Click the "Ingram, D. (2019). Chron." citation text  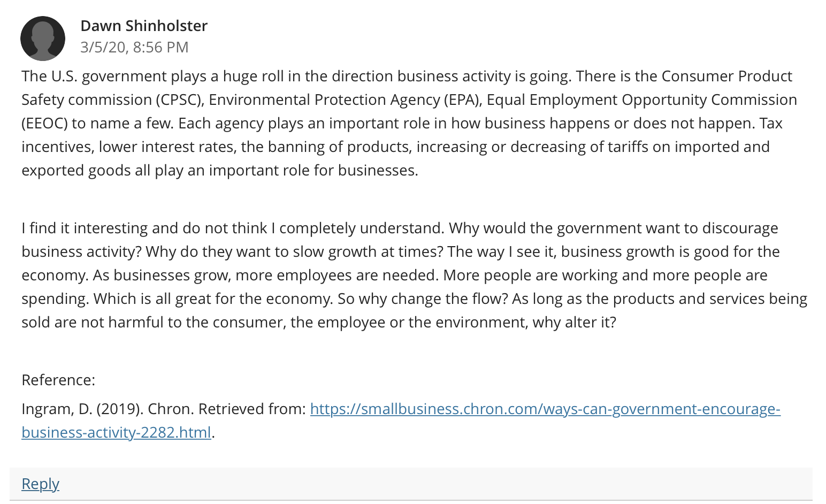[108, 409]
